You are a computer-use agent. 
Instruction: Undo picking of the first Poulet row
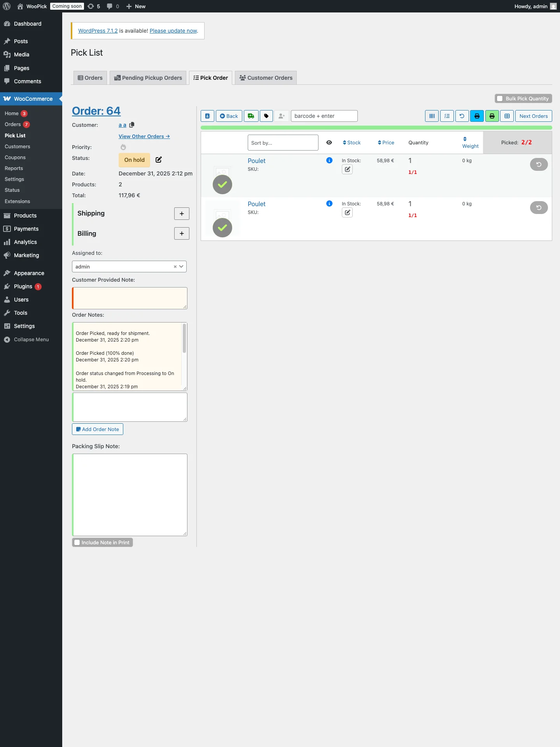(539, 165)
